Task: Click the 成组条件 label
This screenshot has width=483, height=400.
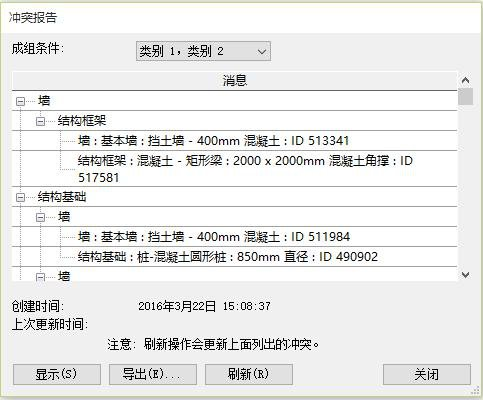Action: click(38, 49)
